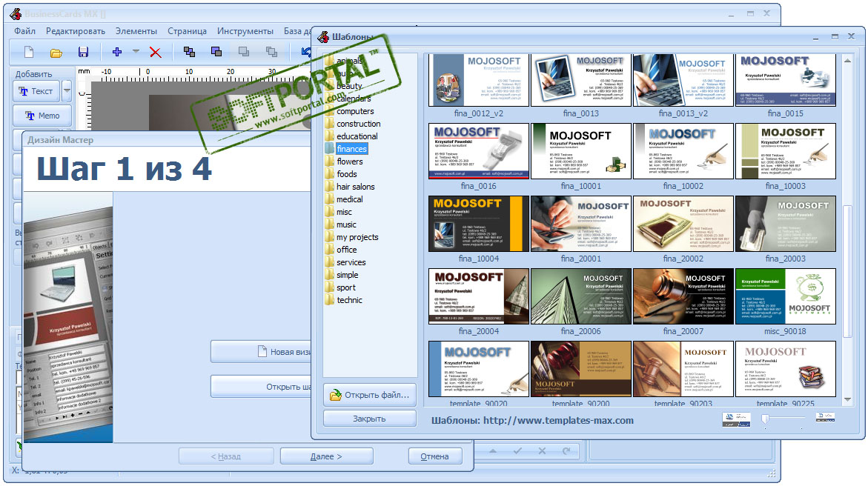Click the bring-to-front layer icon

(189, 52)
